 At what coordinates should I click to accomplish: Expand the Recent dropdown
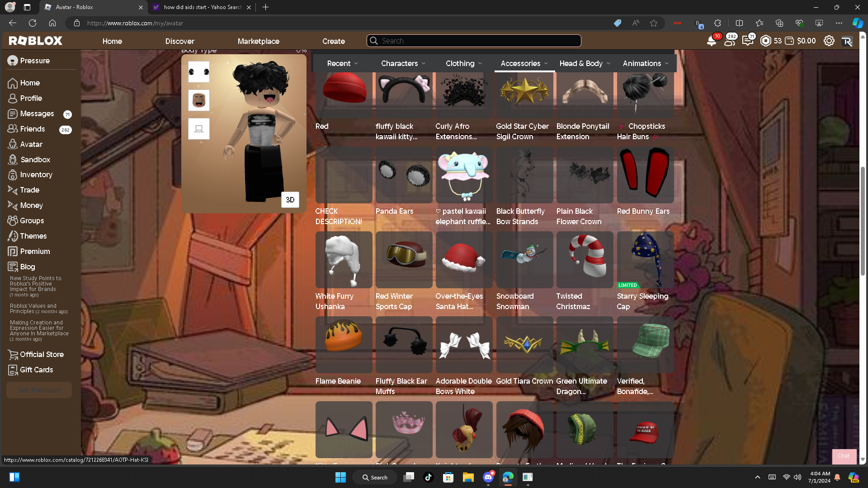point(343,63)
